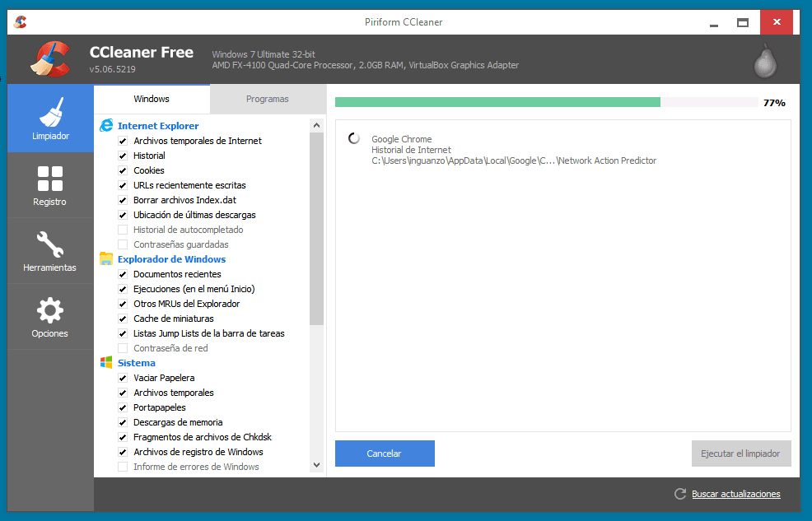Viewport: 812px width, 521px height.
Task: Click the Sistema section icon
Action: pyautogui.click(x=106, y=362)
